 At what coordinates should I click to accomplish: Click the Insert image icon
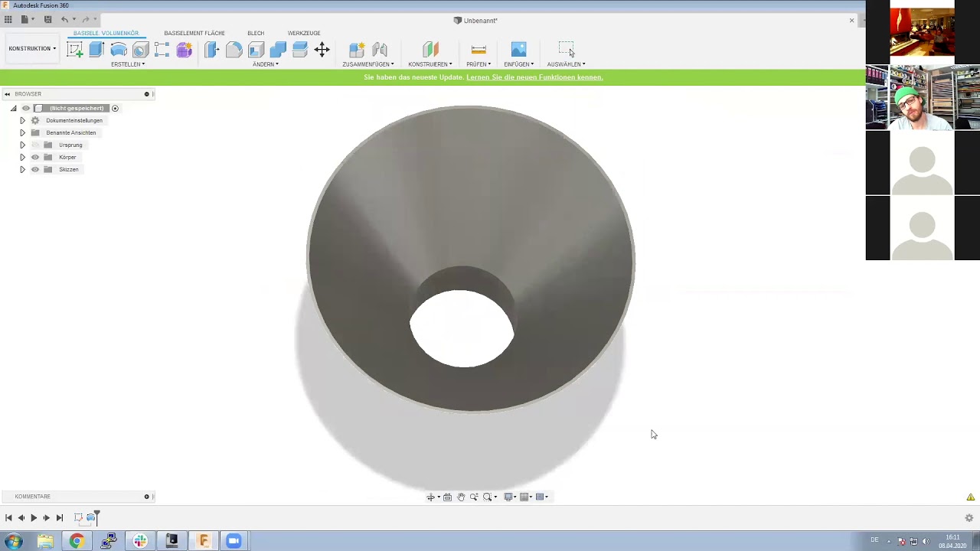click(518, 50)
